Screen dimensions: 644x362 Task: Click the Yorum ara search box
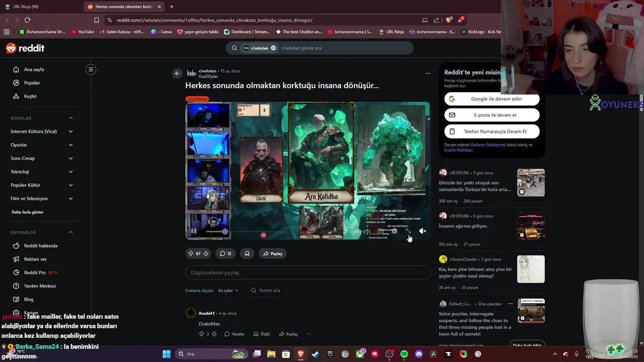click(x=267, y=290)
